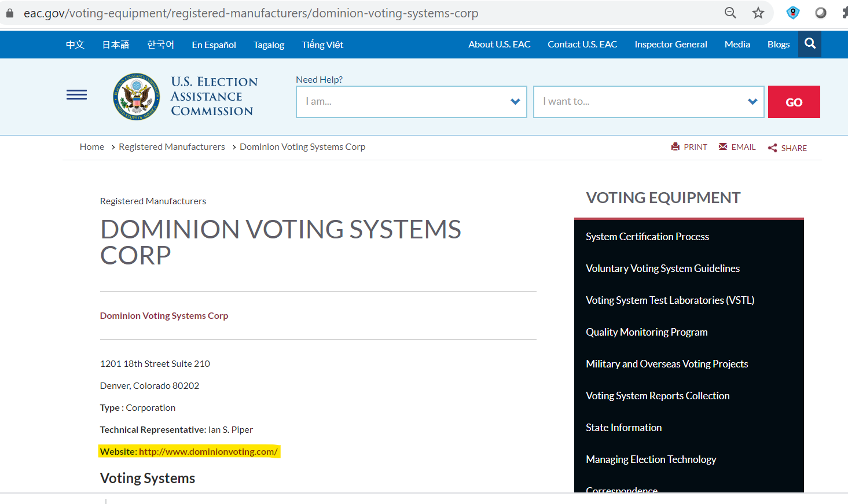Click the envelope icon beside EMAIL

[723, 147]
